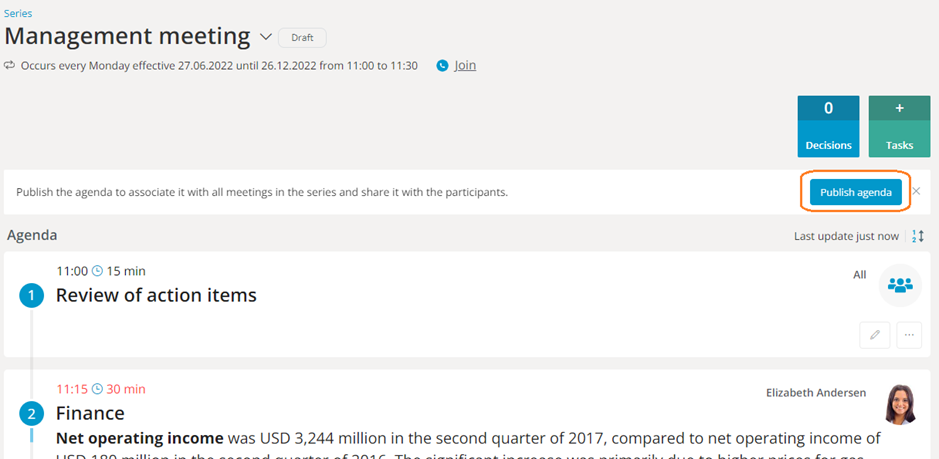939x459 pixels.
Task: Open the Join meeting link
Action: pyautogui.click(x=465, y=66)
